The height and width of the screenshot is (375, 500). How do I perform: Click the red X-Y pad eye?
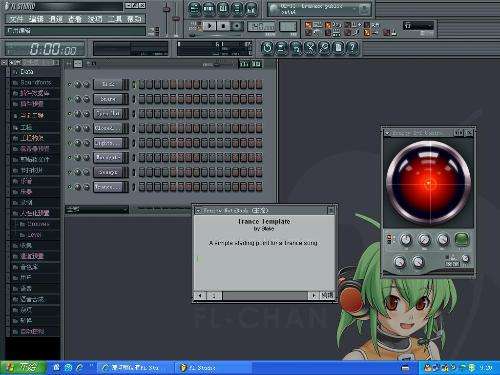[x=429, y=183]
